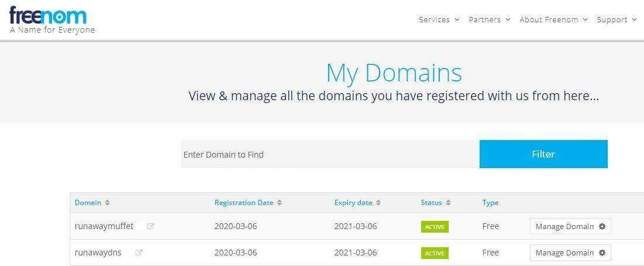Viewport: 644px width, 266px height.
Task: Click Free type in runawaymuffet row
Action: 490,226
